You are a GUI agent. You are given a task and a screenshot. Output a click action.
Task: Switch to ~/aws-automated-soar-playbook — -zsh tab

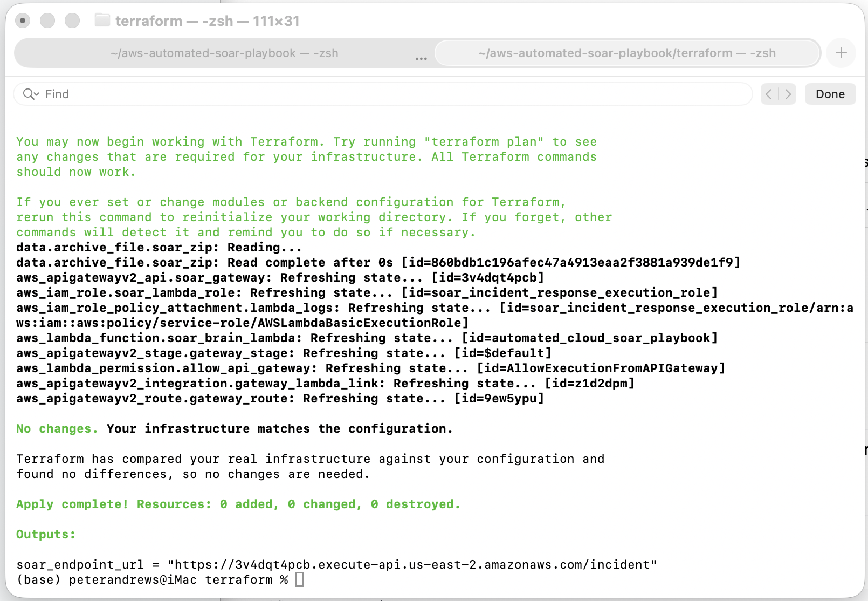[x=224, y=53]
